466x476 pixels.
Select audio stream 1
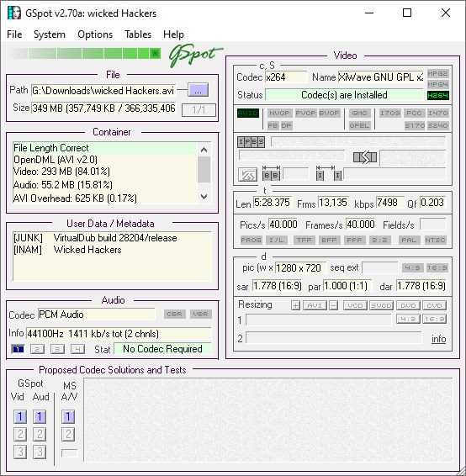pyautogui.click(x=18, y=349)
